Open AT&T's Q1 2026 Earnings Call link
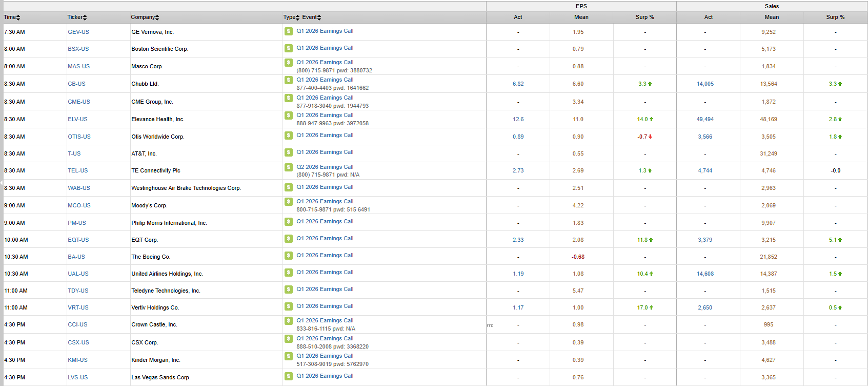The width and height of the screenshot is (868, 386). [325, 152]
